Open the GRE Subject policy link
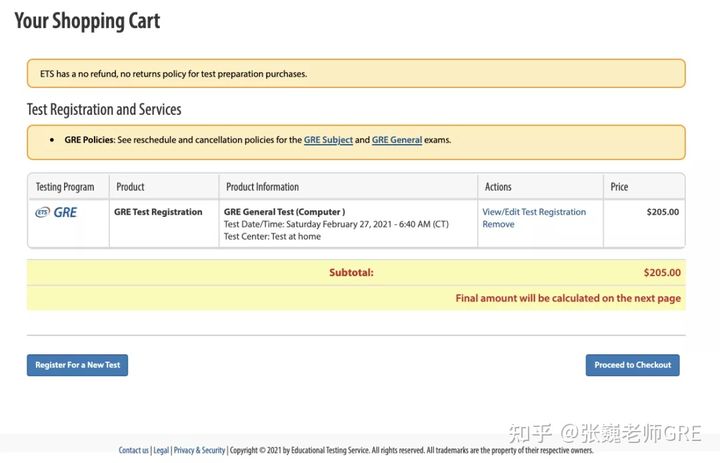This screenshot has height=463, width=720. point(328,140)
